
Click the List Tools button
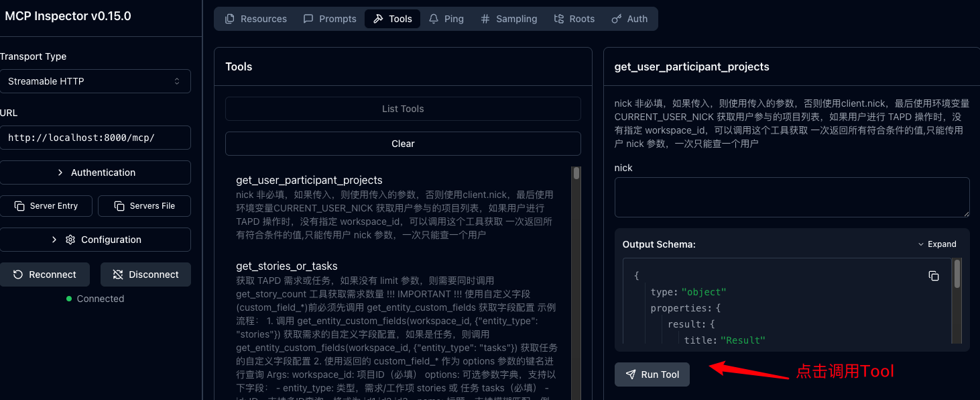402,109
